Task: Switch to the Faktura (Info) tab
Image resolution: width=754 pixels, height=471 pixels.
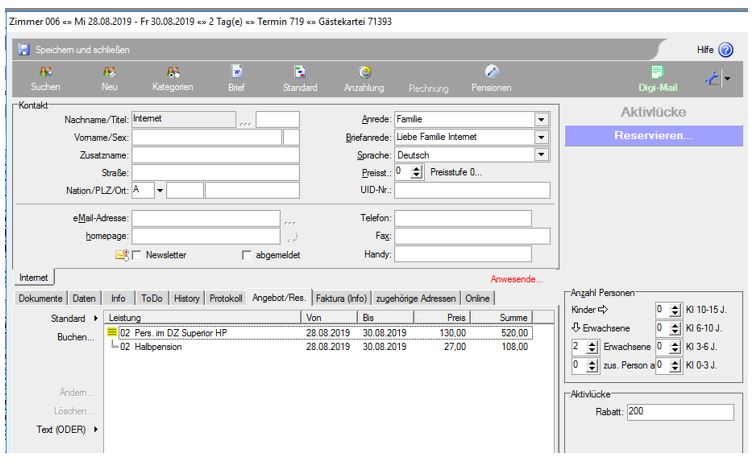Action: [x=341, y=298]
